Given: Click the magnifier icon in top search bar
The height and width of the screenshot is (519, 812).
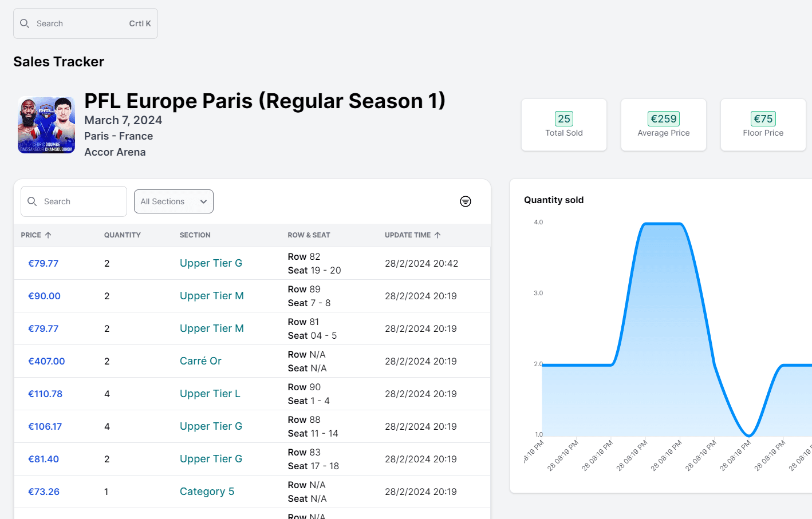Looking at the screenshot, I should [x=25, y=23].
